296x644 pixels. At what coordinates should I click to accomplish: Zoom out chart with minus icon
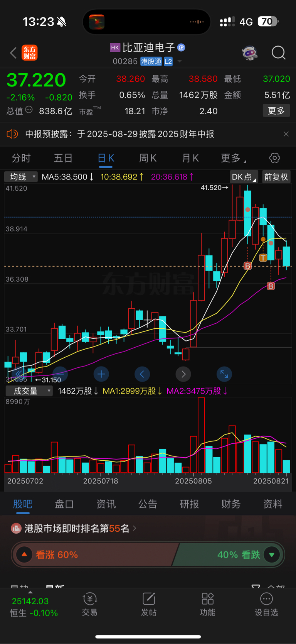point(60,374)
